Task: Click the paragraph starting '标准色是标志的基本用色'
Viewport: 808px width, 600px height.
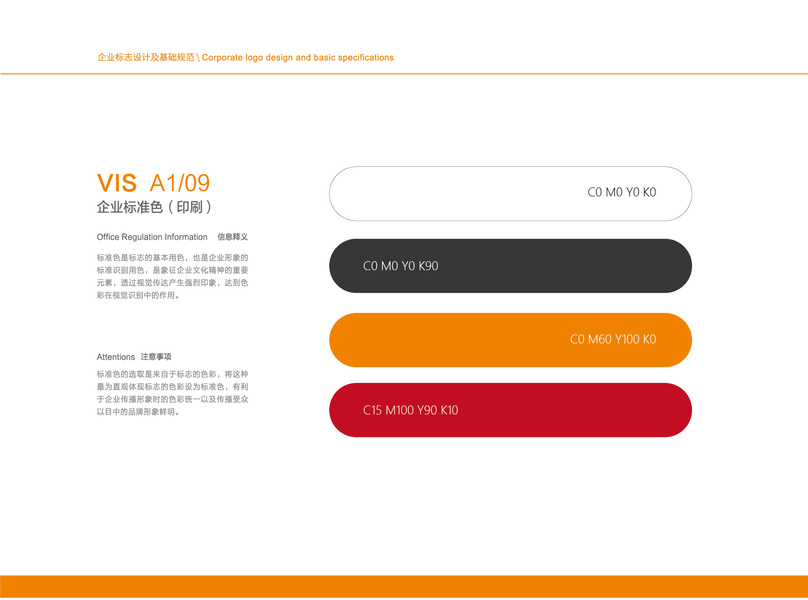Action: (x=172, y=276)
